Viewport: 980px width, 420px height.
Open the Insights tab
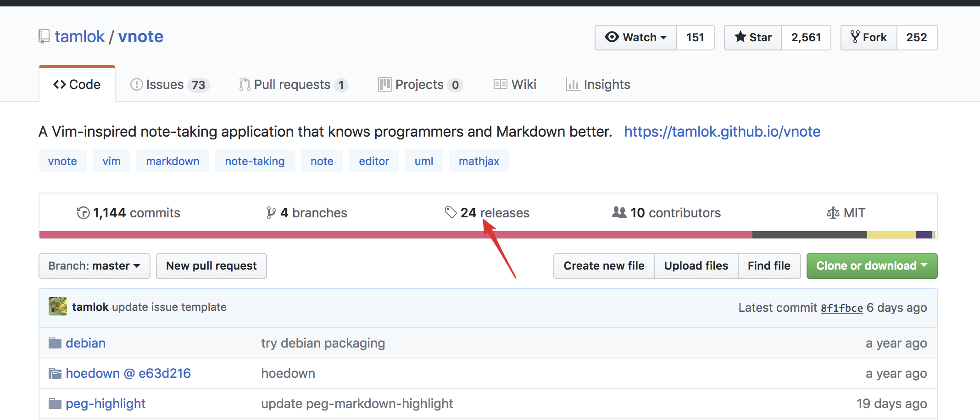pos(598,84)
